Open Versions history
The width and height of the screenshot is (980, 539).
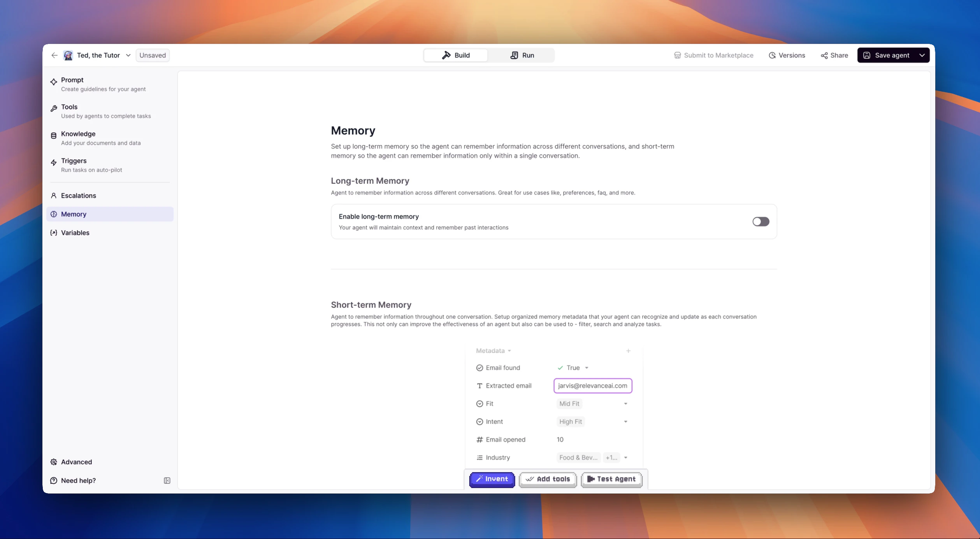[787, 55]
